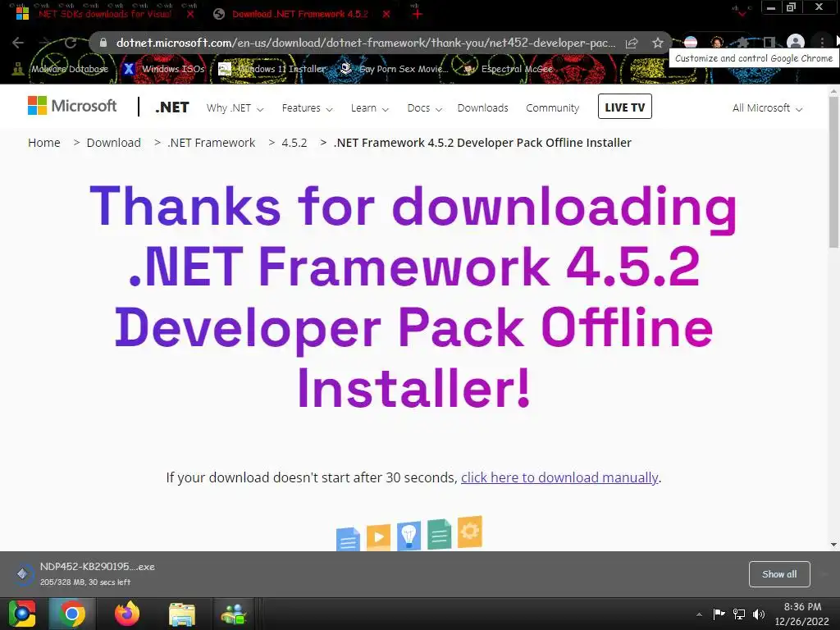
Task: Click the .NET Framework breadcrumb
Action: point(211,143)
